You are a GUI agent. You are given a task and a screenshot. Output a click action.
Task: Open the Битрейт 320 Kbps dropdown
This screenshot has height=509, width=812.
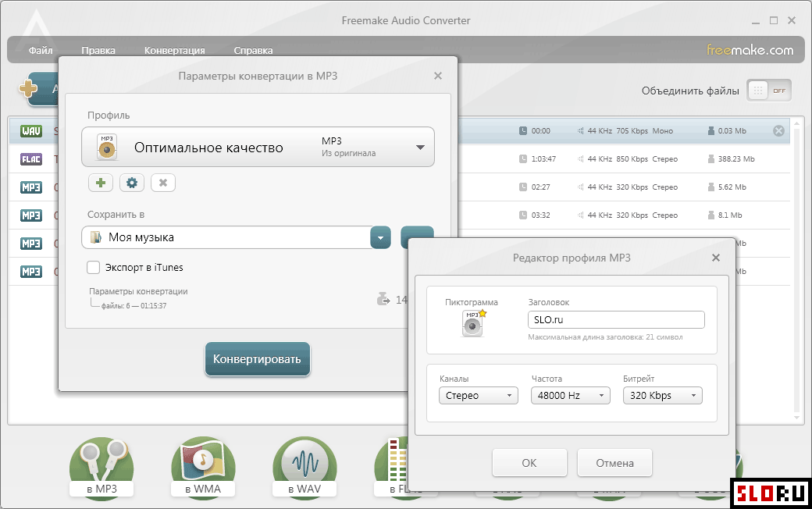coord(662,396)
